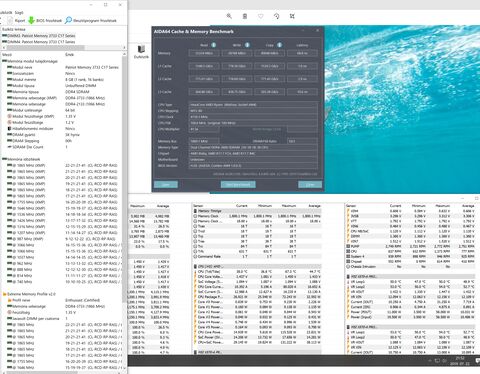Screen dimensions: 480x374
Task: Click the L3 Cache Copy result field
Action: (x=270, y=92)
